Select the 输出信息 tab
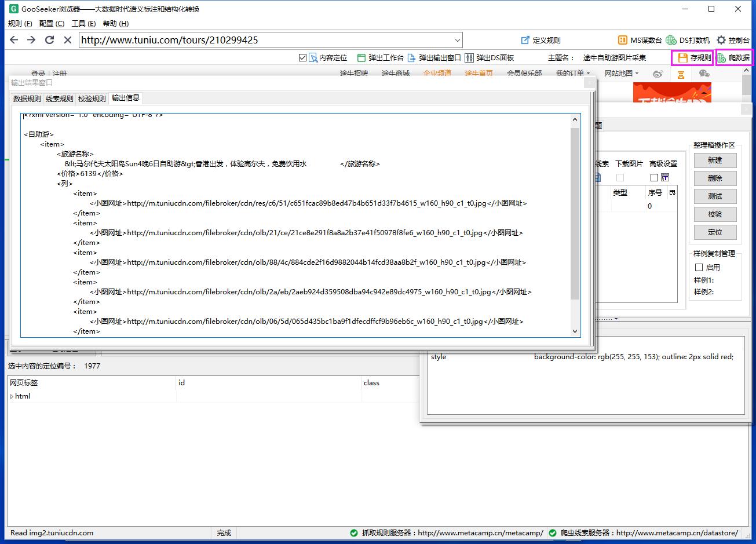Screen dimensions: 756x544 click(x=126, y=98)
